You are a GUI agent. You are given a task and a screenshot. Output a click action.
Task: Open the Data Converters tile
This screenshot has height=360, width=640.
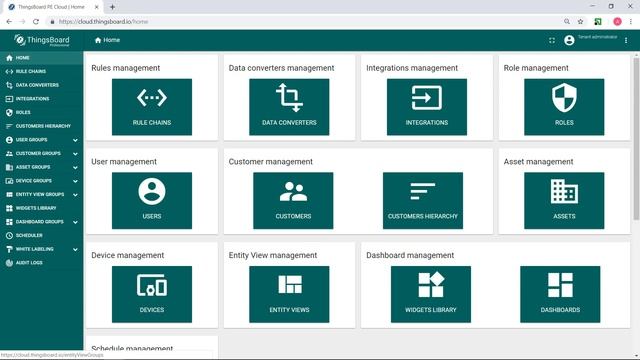tap(289, 107)
